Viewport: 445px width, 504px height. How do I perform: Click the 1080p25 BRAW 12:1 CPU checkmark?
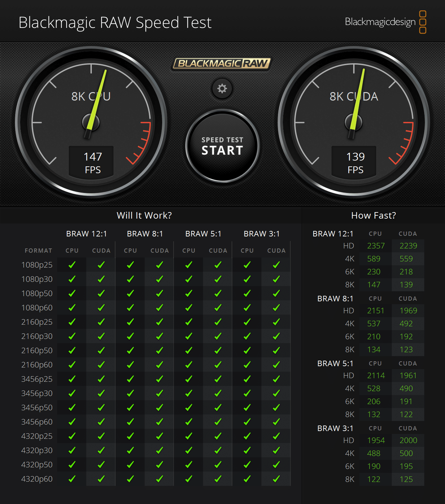coord(72,265)
